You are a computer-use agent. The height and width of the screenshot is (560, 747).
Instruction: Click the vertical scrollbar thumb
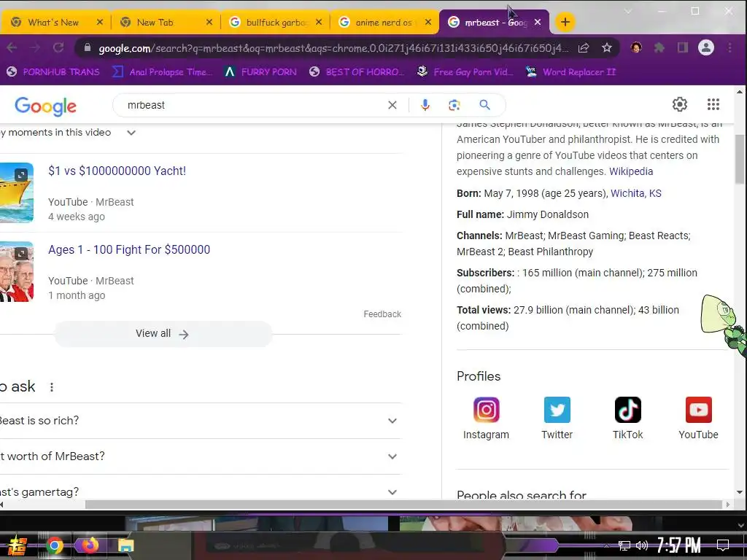point(740,158)
